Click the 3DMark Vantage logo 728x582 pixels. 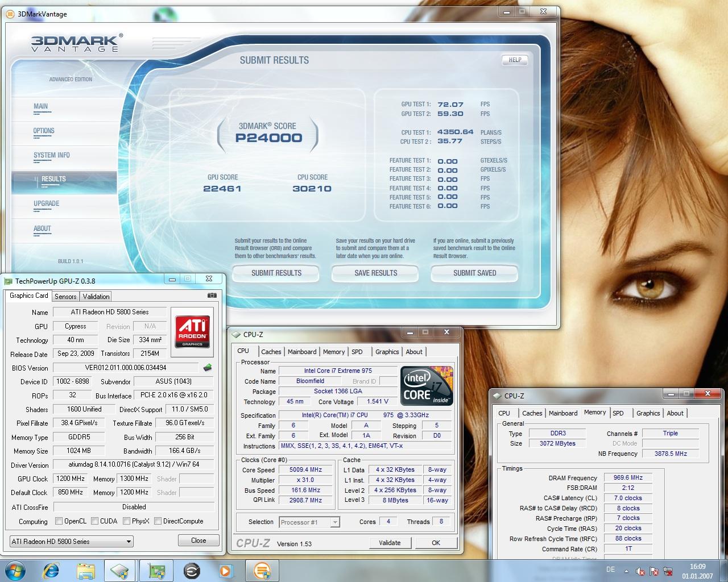tap(76, 44)
